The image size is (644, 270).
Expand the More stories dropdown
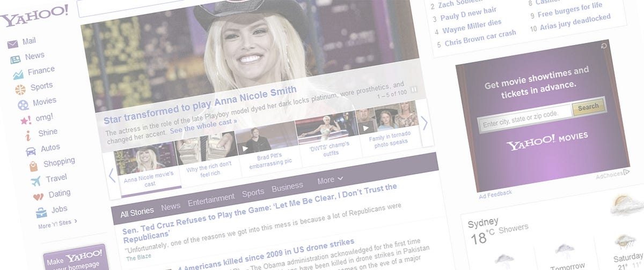click(x=330, y=180)
